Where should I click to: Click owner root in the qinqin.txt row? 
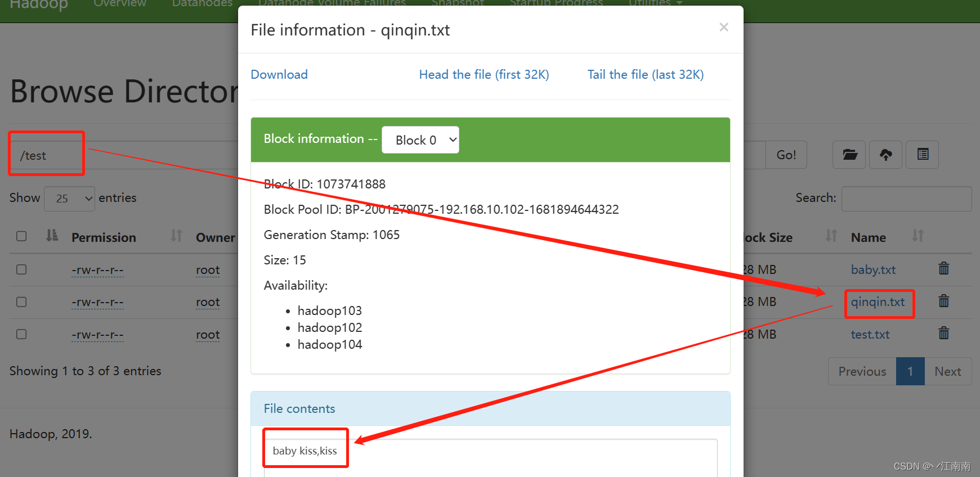[208, 302]
